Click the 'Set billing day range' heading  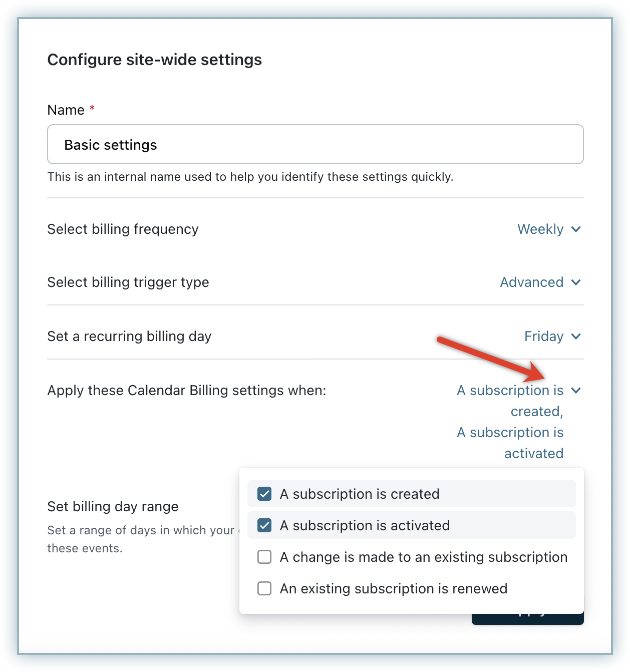tap(113, 507)
